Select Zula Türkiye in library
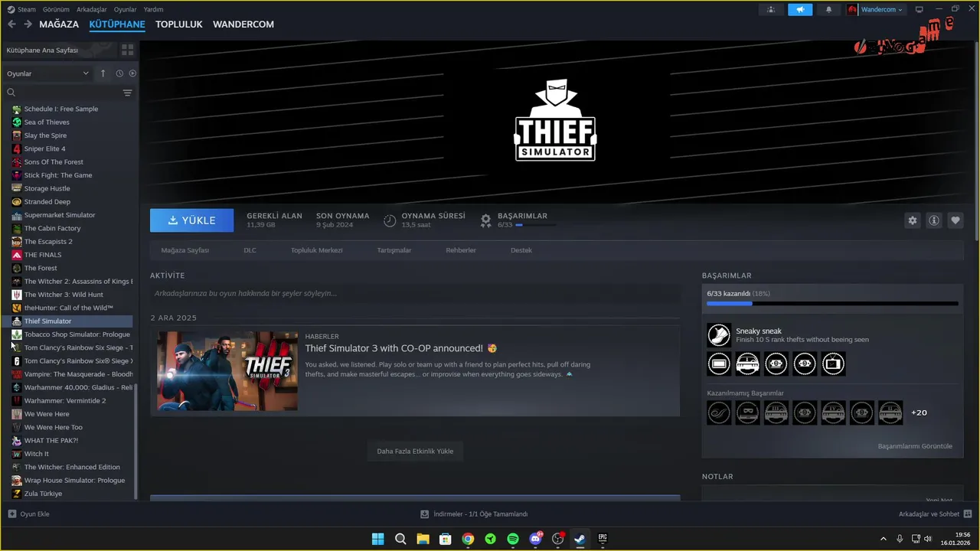Viewport: 980px width, 551px height. (43, 494)
